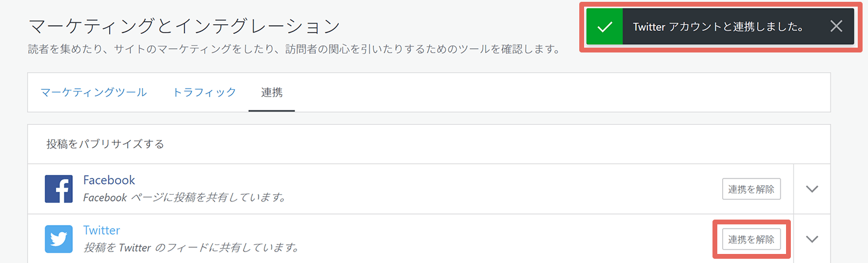Click 連携を解除 button for Facebook

[751, 189]
